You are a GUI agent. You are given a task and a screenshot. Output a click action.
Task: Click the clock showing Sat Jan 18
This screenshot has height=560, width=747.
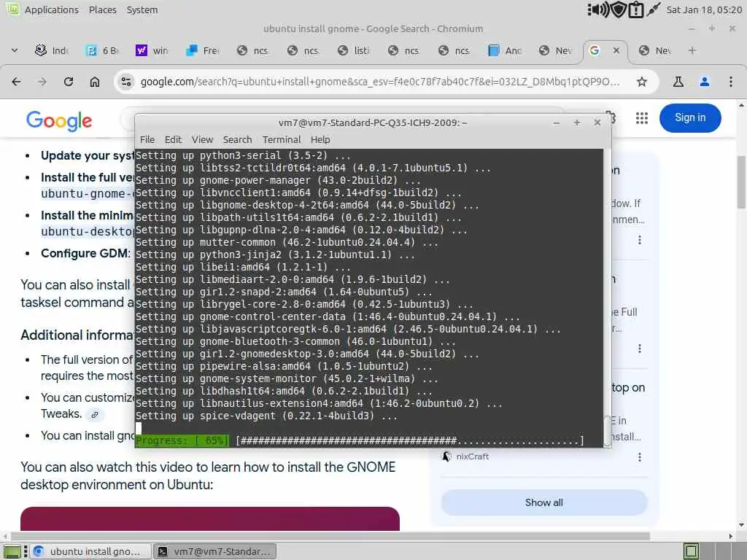(x=704, y=9)
